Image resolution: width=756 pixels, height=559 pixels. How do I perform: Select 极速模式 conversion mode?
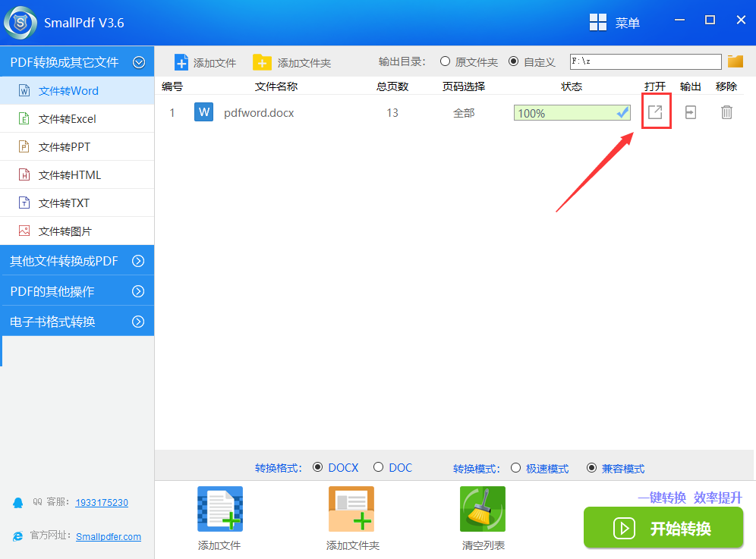(x=515, y=468)
